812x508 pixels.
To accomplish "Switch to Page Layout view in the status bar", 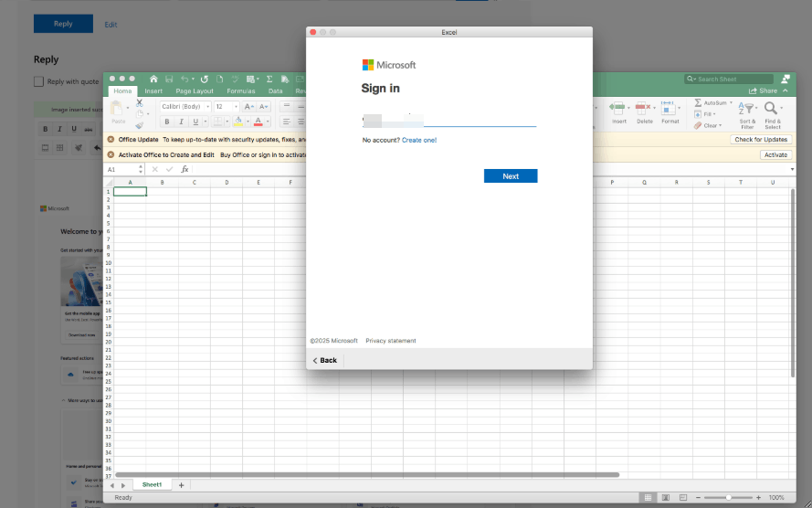I will [x=666, y=498].
